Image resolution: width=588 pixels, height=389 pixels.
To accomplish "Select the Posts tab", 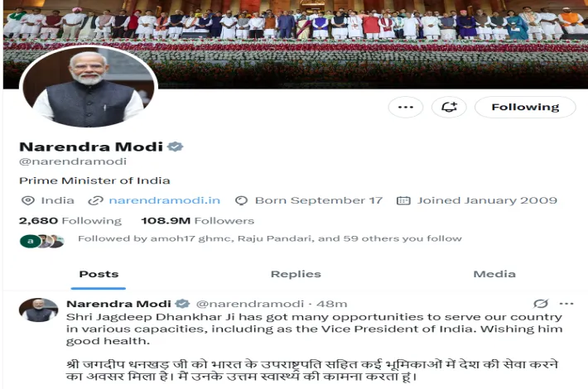I will tap(99, 274).
